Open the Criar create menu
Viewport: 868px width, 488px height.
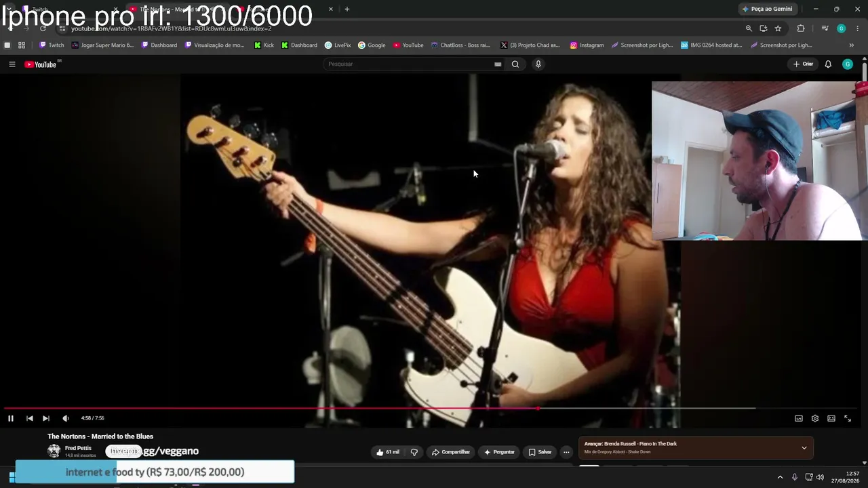click(x=804, y=64)
